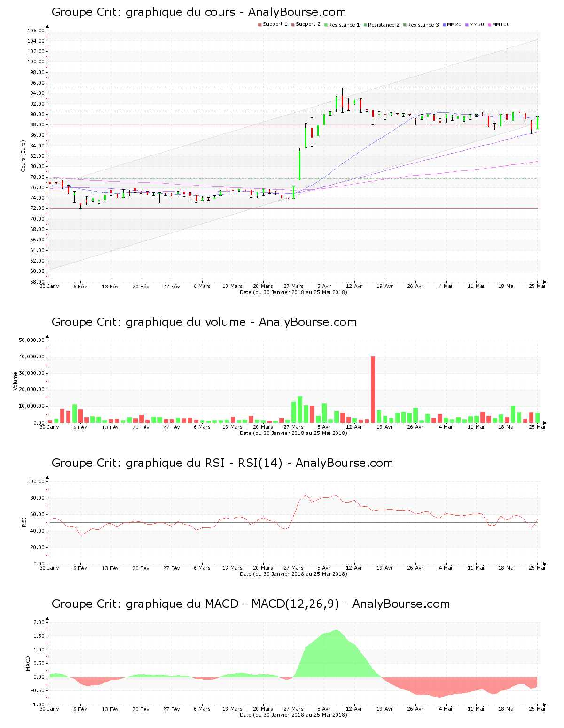
Task: Click the 'graphique du cours' chart title
Action: [199, 12]
